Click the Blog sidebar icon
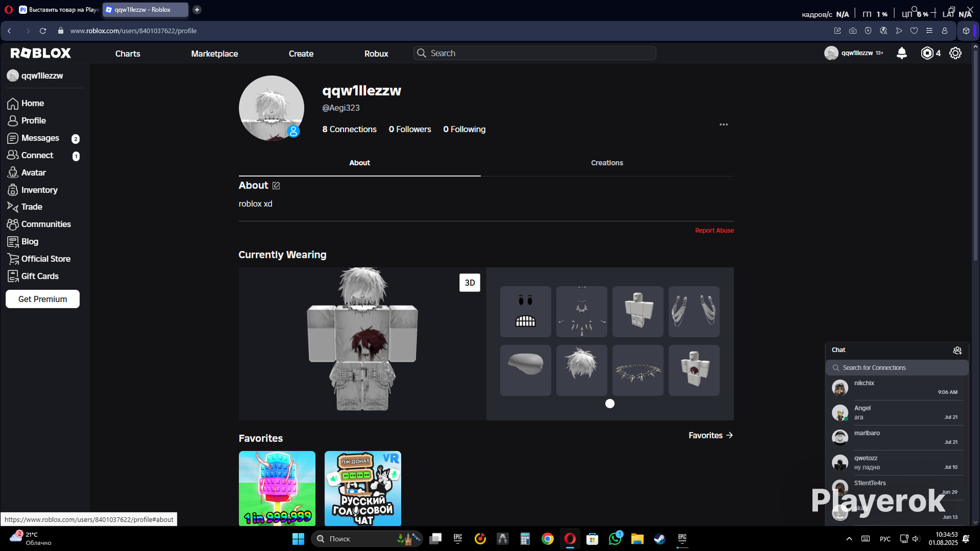 point(13,241)
